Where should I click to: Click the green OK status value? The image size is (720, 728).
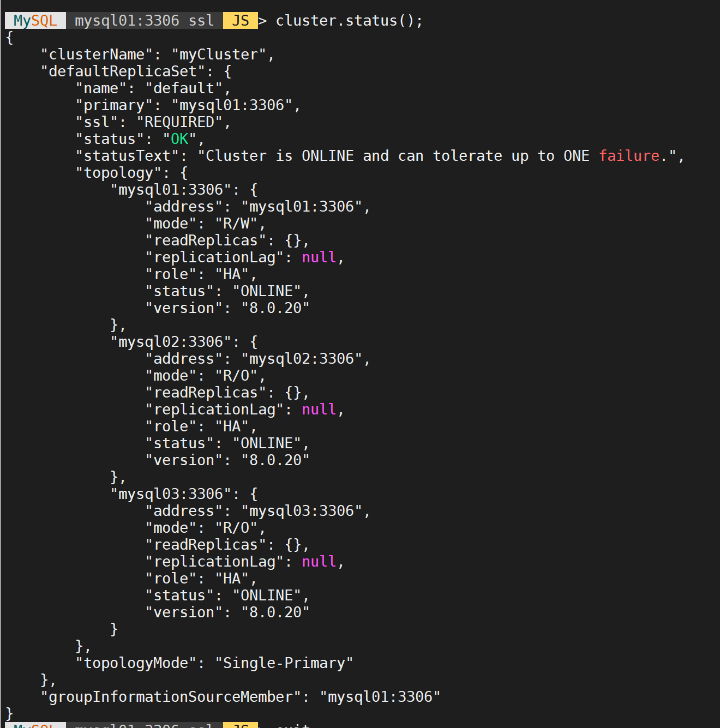point(179,139)
